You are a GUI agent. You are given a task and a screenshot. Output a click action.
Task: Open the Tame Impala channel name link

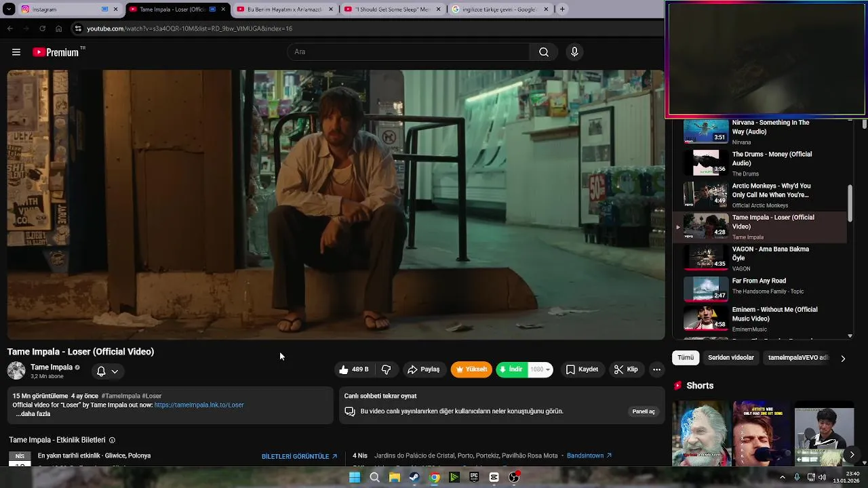[52, 367]
